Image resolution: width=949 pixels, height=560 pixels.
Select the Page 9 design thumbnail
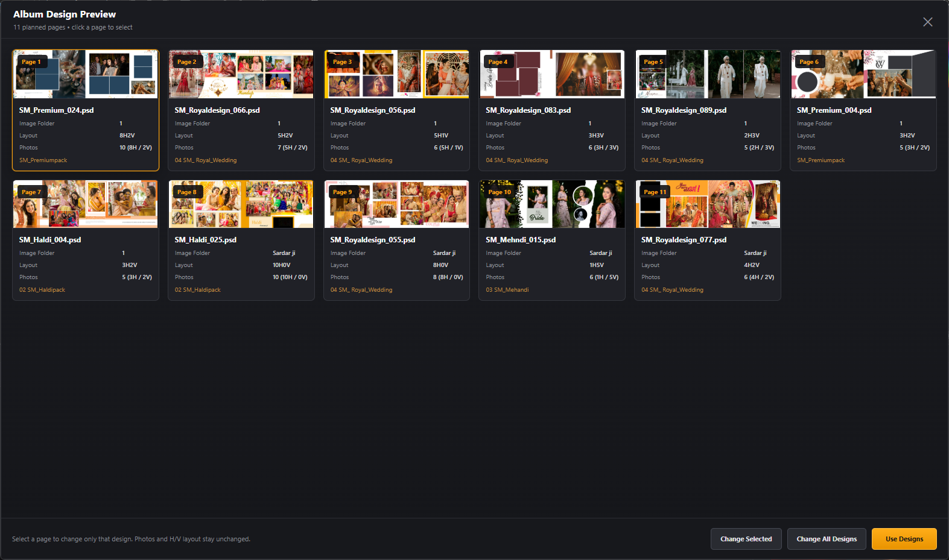click(396, 204)
